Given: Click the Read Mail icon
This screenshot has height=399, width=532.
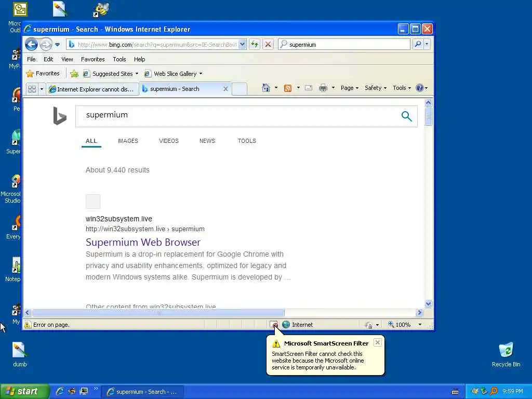Looking at the screenshot, I should (x=309, y=88).
